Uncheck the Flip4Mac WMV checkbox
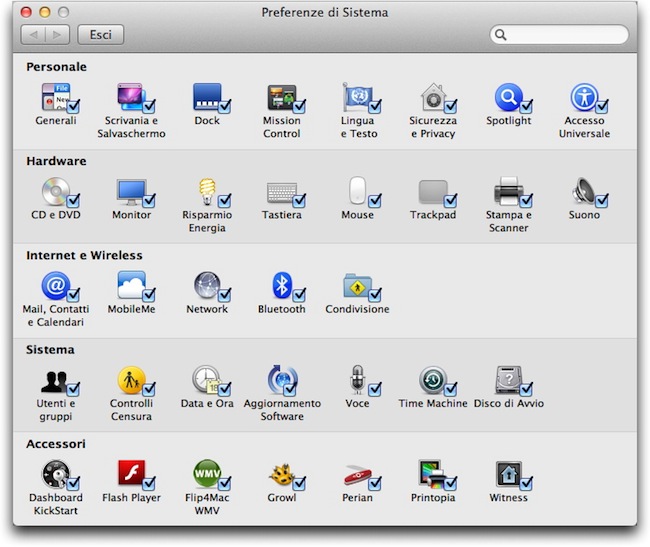Screen dimensions: 650x547 224,483
